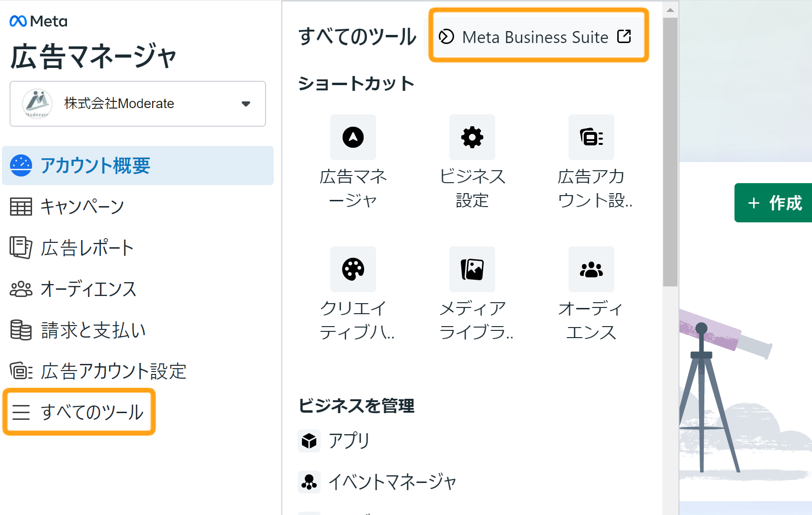The width and height of the screenshot is (812, 515).
Task: Click the 株式会社Moderate account logo thumbnail
Action: (x=37, y=104)
